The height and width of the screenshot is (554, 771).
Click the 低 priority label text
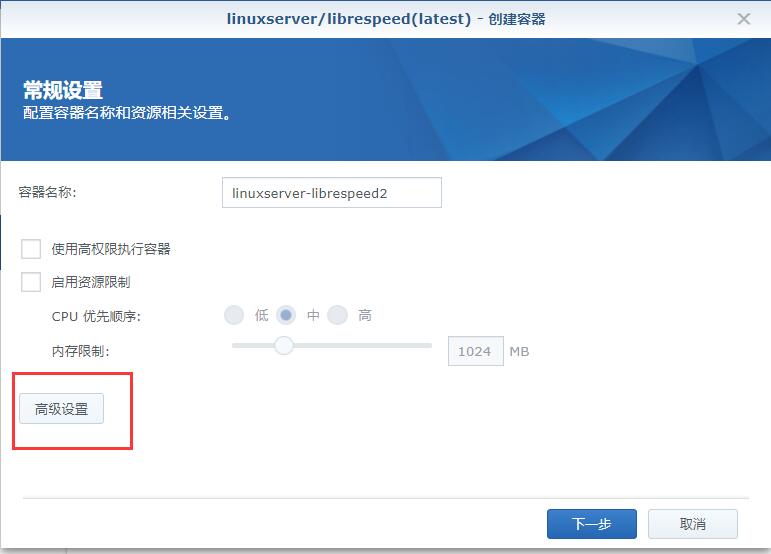pos(262,315)
